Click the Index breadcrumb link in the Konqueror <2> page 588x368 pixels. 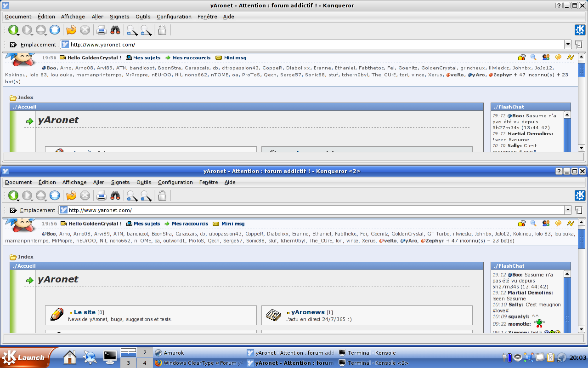(x=26, y=257)
